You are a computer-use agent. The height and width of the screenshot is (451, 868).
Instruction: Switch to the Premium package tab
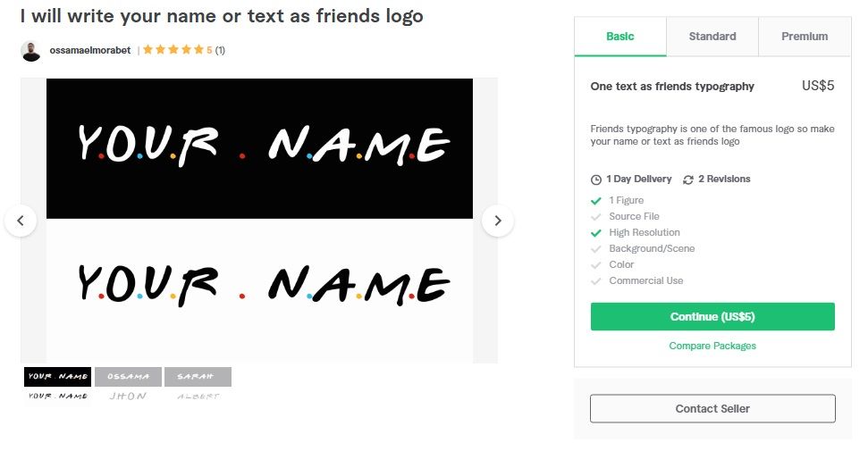click(x=805, y=37)
